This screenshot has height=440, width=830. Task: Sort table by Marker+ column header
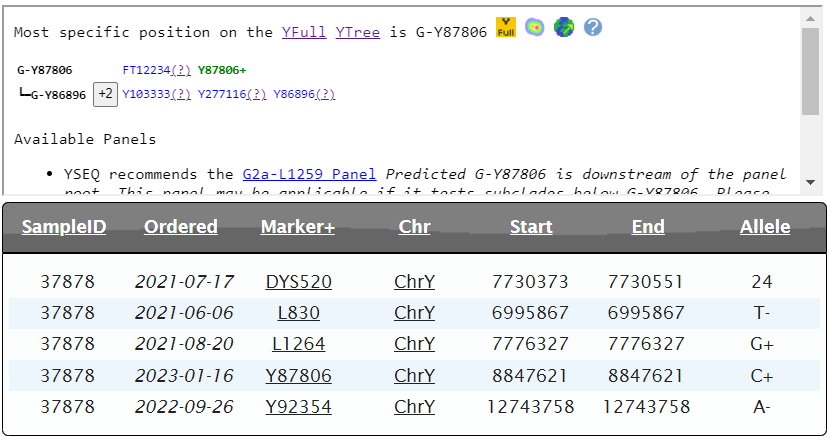298,227
